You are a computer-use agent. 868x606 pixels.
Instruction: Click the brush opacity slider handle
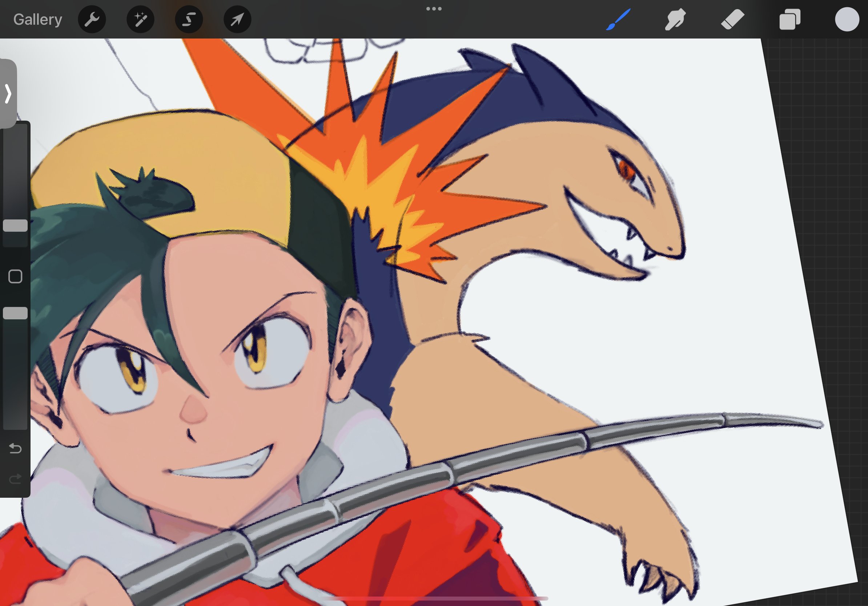(x=15, y=313)
